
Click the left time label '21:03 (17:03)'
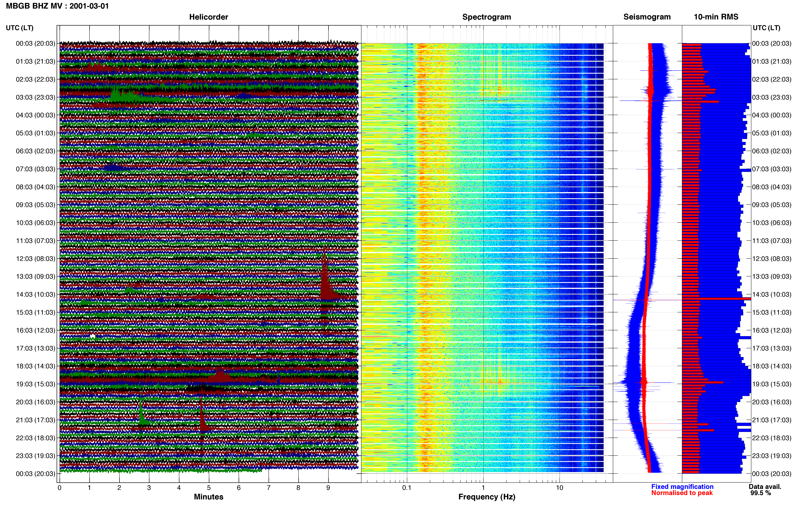click(x=36, y=420)
